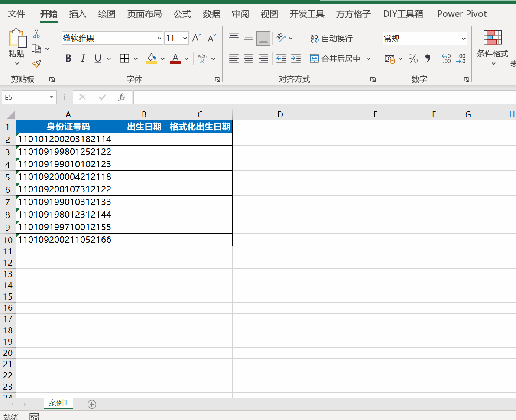Open 合并后居中 dropdown arrow
This screenshot has width=516, height=420.
click(x=368, y=59)
